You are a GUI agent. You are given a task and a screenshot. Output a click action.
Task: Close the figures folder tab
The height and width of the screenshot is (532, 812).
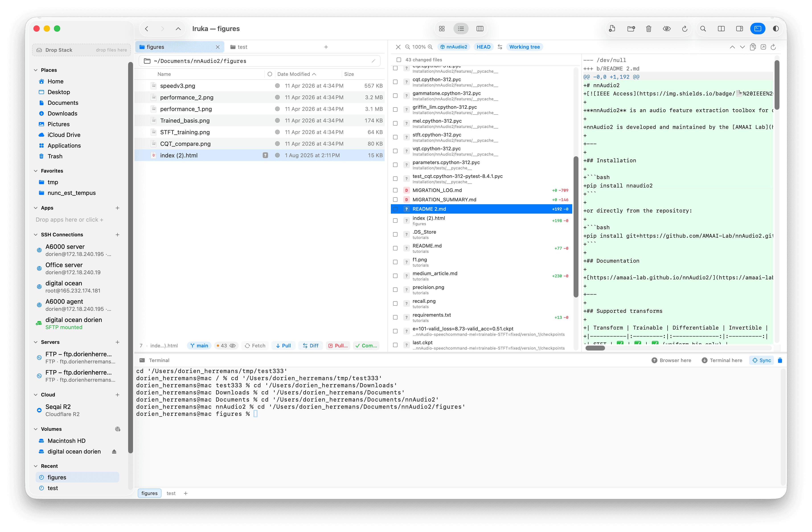click(x=218, y=47)
